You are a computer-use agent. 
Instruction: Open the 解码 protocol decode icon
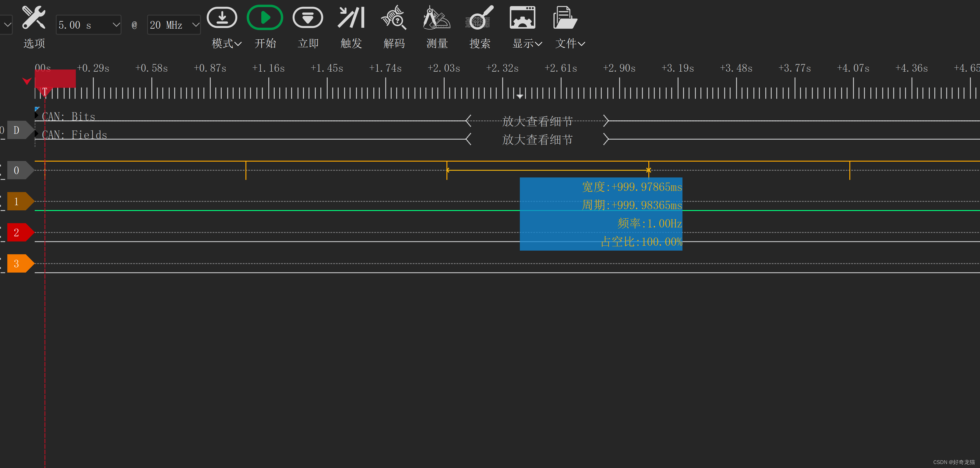coord(394,18)
